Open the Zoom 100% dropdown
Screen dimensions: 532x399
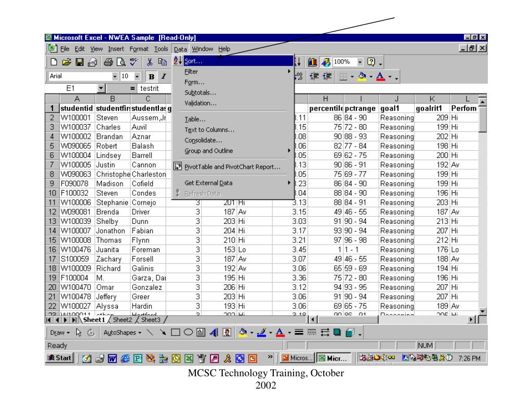tap(360, 62)
